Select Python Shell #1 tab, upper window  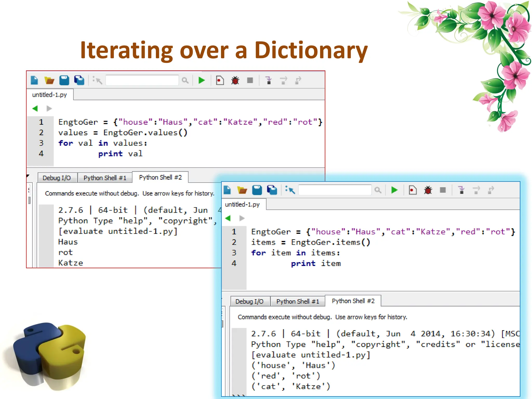pyautogui.click(x=105, y=178)
